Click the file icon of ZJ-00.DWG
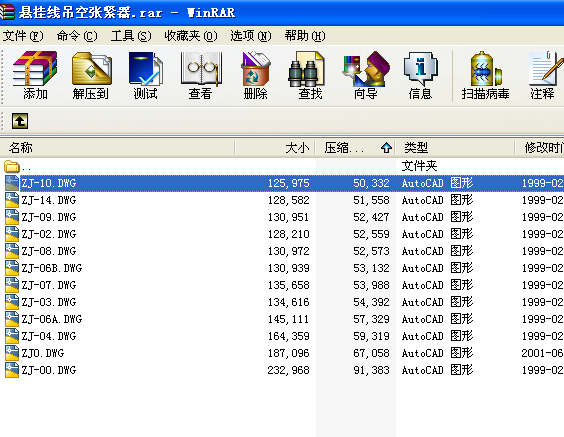 (12, 370)
